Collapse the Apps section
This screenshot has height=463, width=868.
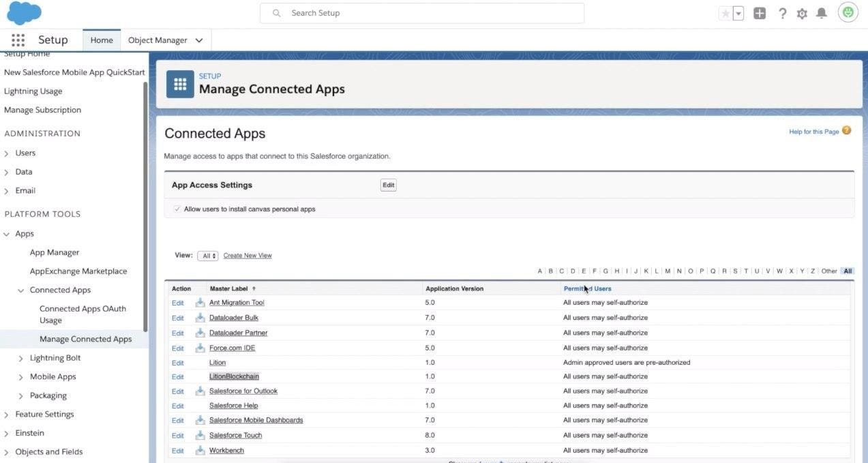point(7,234)
